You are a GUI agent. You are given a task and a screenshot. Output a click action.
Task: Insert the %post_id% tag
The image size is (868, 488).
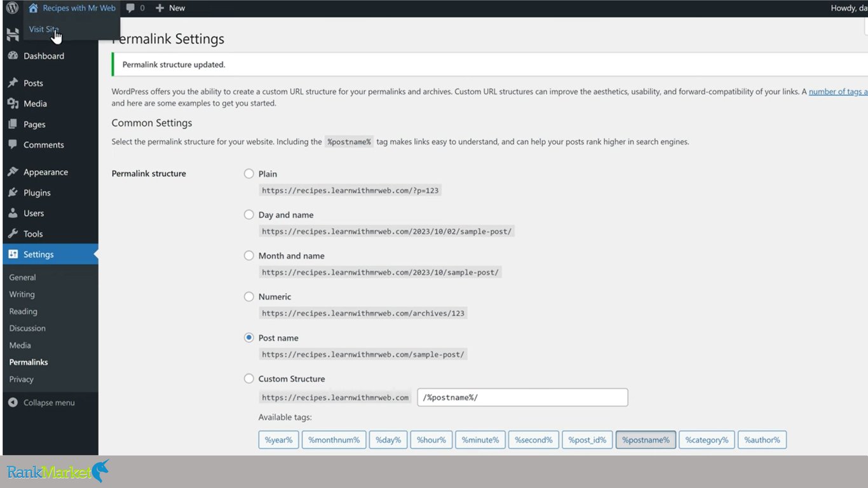pyautogui.click(x=587, y=440)
